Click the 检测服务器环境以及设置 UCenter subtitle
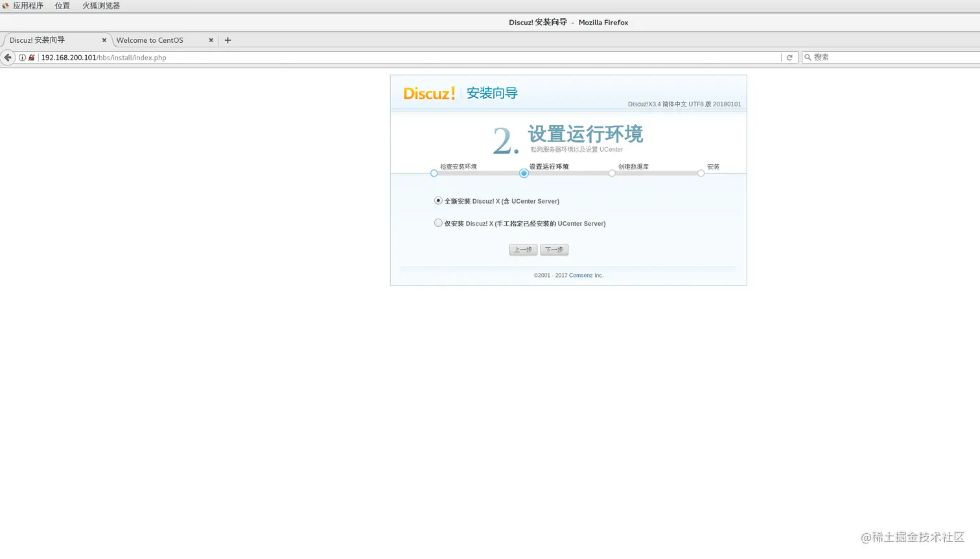Screen dimensions: 980x559 577,150
